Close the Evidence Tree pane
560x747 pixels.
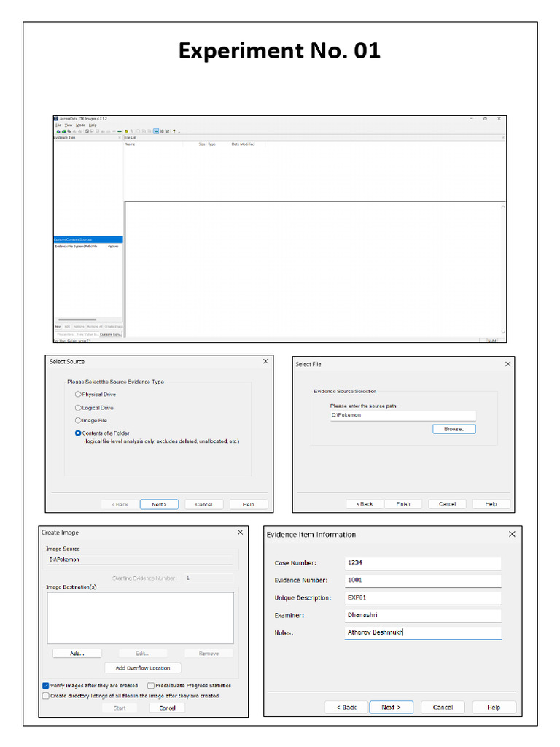120,137
